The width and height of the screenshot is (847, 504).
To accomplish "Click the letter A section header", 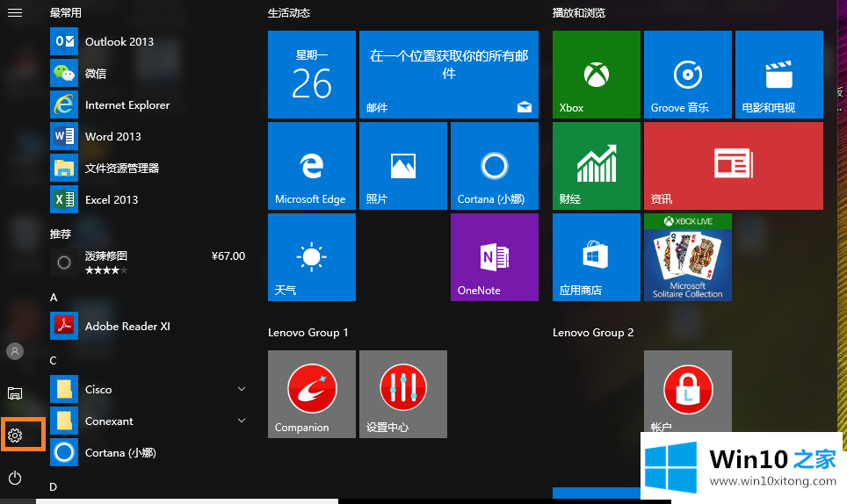I will (54, 298).
